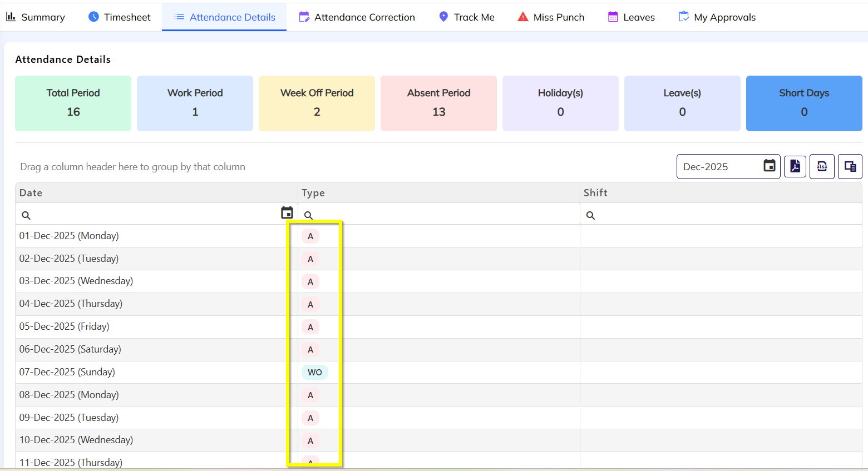Export attendance as PDF
This screenshot has width=868, height=471.
[795, 166]
